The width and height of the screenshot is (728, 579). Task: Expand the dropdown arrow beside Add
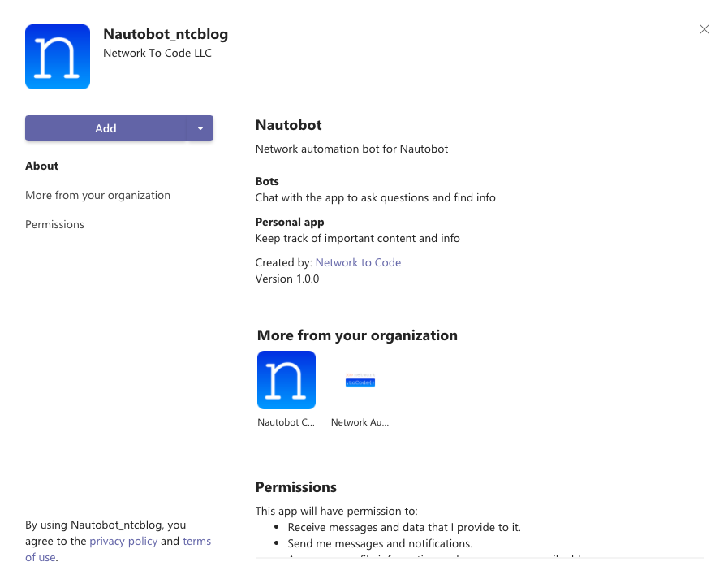[x=200, y=128]
